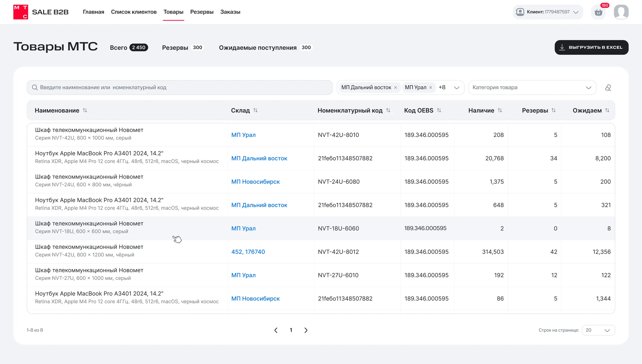Screen dimensions: 642x364
Task: Open МП Дальний восток link in 20,768 row
Action: click(259, 158)
